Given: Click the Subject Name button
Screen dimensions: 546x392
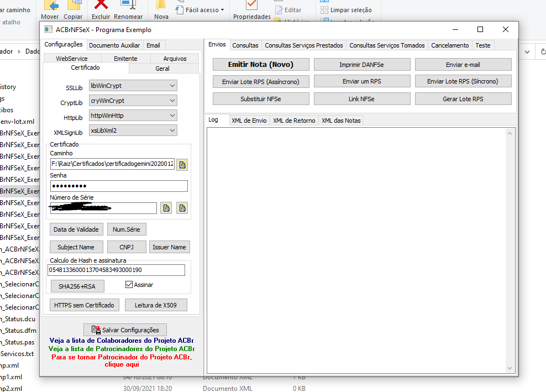Looking at the screenshot, I should 76,247.
